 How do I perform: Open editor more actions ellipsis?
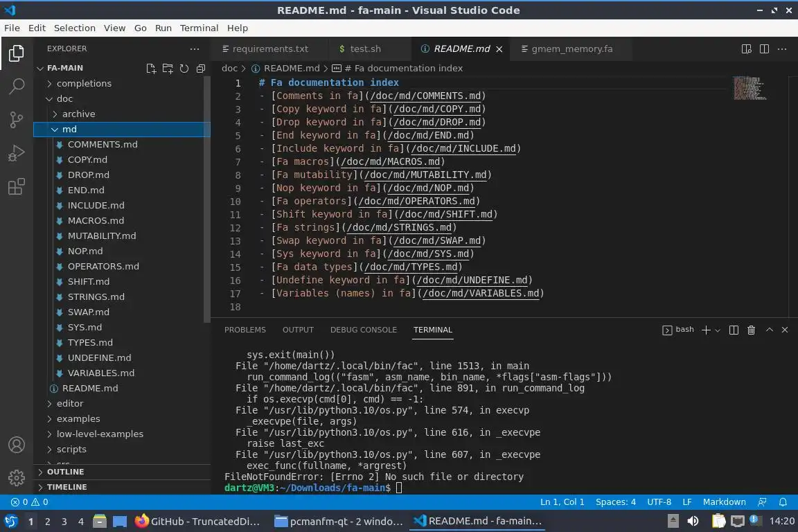[x=782, y=49]
